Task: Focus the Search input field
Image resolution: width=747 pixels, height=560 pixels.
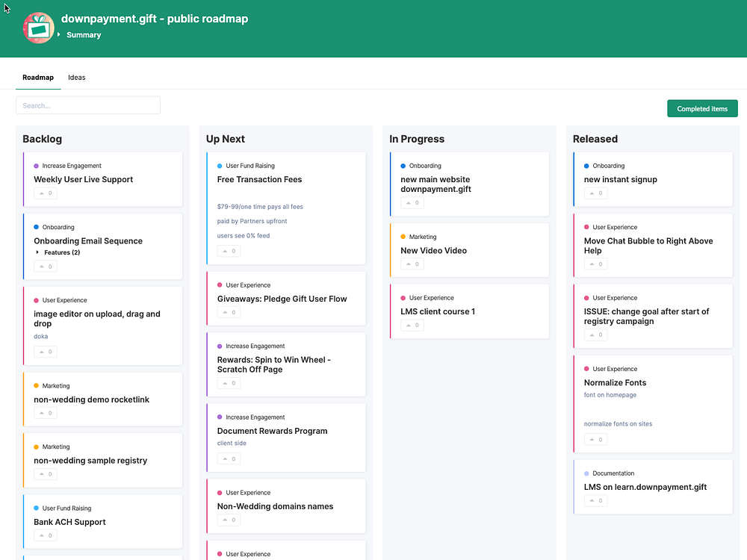Action: pyautogui.click(x=88, y=105)
